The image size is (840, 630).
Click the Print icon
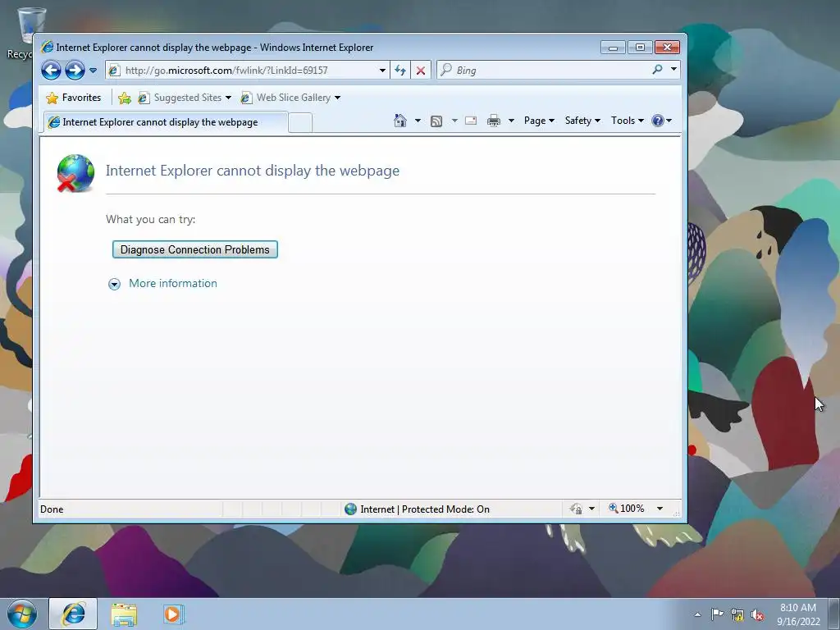(x=493, y=121)
